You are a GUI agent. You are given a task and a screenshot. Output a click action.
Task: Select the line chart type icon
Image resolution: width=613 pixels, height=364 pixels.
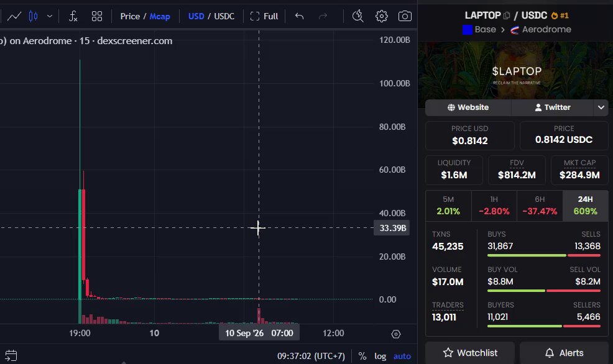[x=14, y=16]
